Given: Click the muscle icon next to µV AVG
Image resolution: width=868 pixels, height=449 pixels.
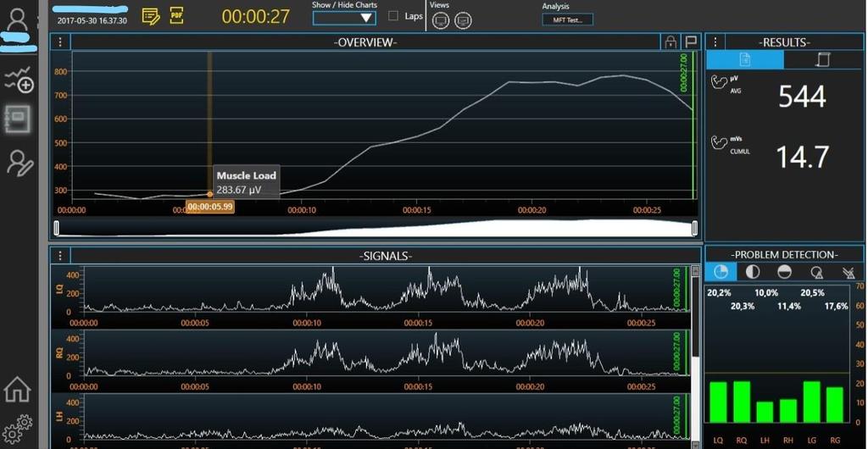Looking at the screenshot, I should (x=719, y=83).
